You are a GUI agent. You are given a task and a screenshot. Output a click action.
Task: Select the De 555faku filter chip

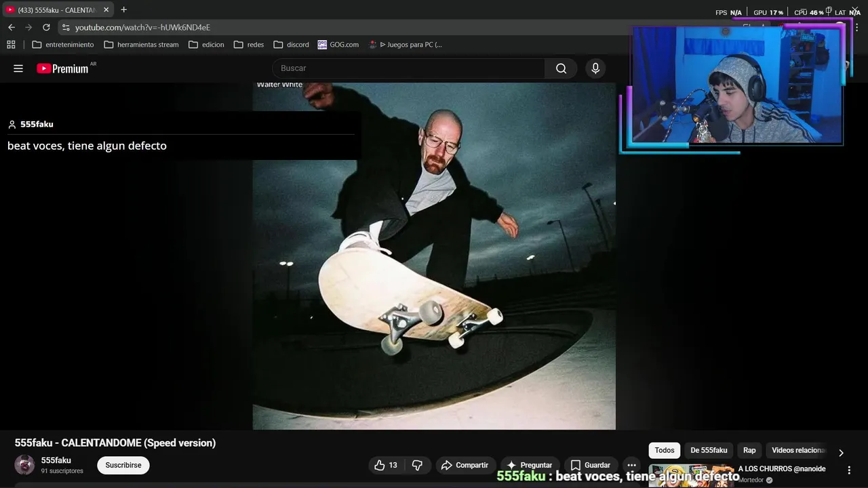tap(709, 450)
